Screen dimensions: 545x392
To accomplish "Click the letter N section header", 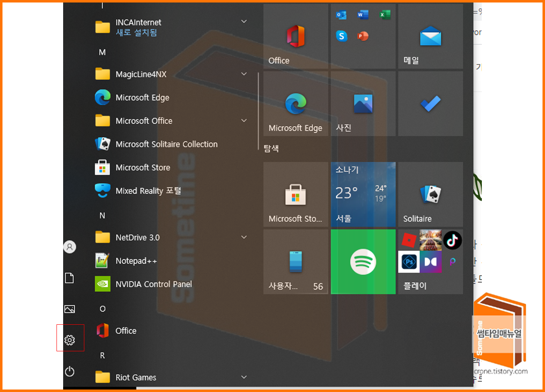I will [102, 216].
